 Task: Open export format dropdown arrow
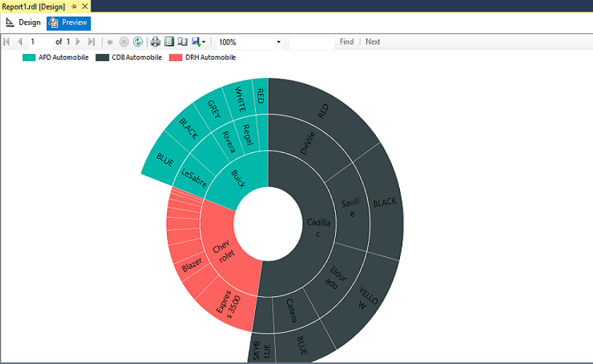click(x=204, y=42)
